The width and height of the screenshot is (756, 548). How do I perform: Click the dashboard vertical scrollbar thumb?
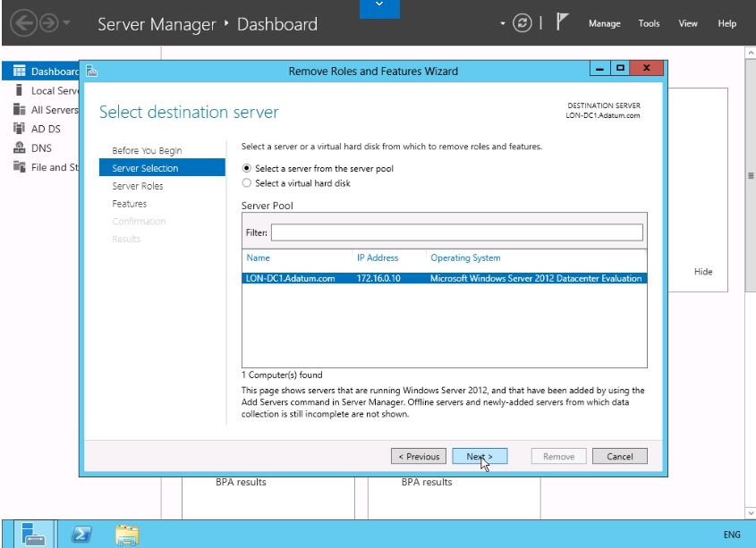(x=751, y=175)
